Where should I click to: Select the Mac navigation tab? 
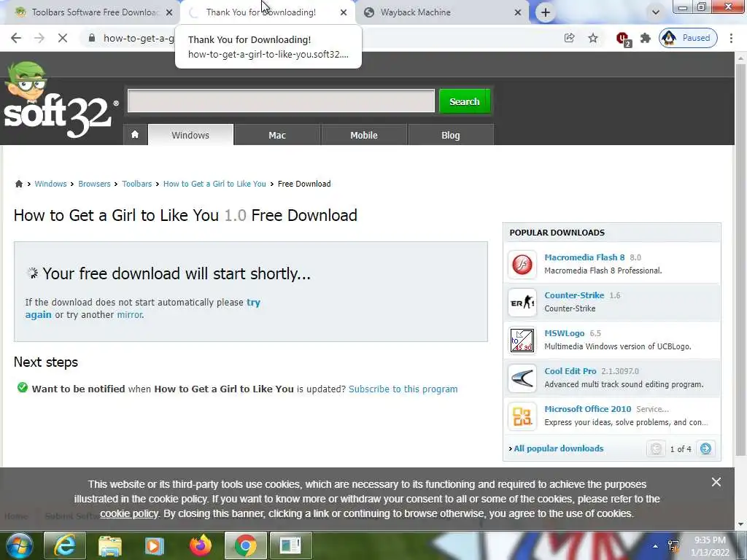tap(277, 135)
